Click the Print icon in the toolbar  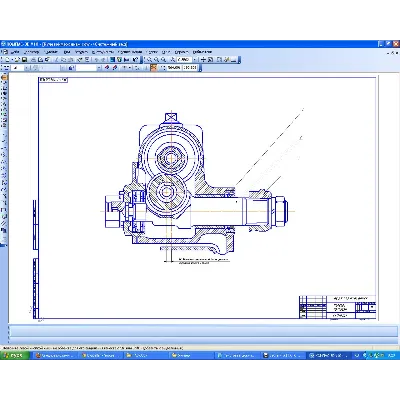tap(34, 60)
